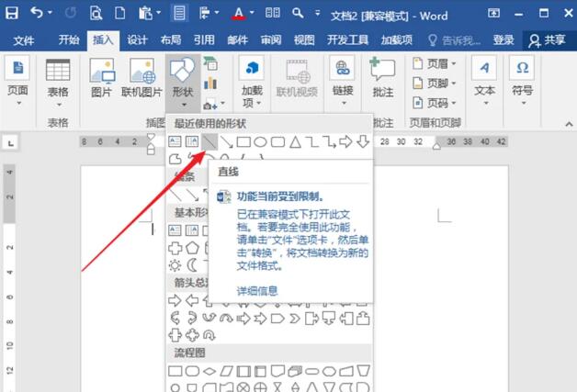The height and width of the screenshot is (392, 577).
Task: Switch to the 布局 (Layout) tab
Action: [x=170, y=39]
